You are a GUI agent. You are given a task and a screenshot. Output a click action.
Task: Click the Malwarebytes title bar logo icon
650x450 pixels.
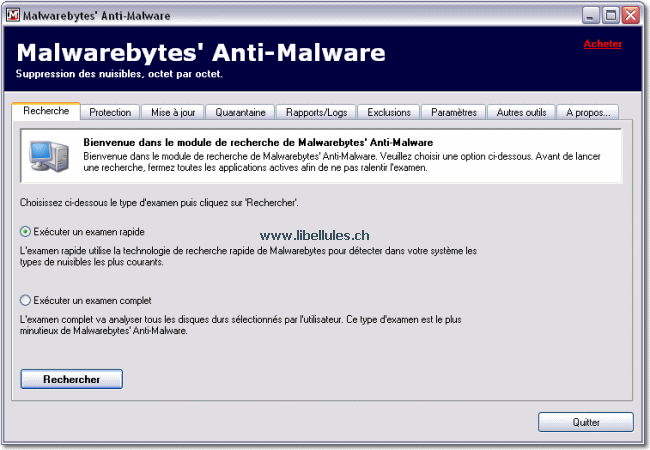tap(12, 15)
